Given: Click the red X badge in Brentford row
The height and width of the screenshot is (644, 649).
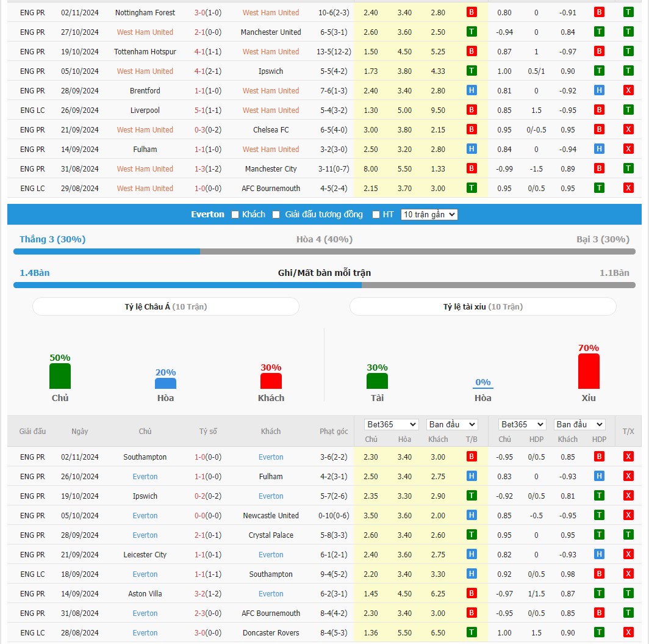Looking at the screenshot, I should click(x=628, y=90).
